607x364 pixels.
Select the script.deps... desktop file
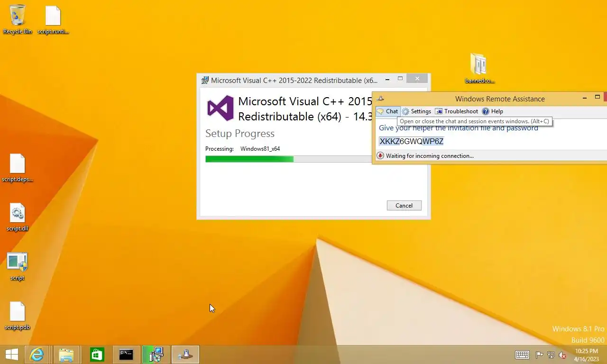(18, 168)
